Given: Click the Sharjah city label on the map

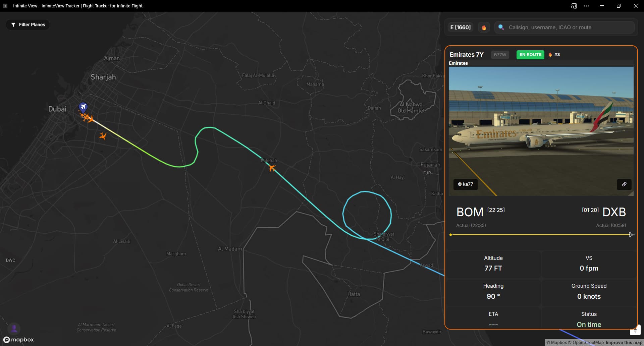Looking at the screenshot, I should click(103, 77).
